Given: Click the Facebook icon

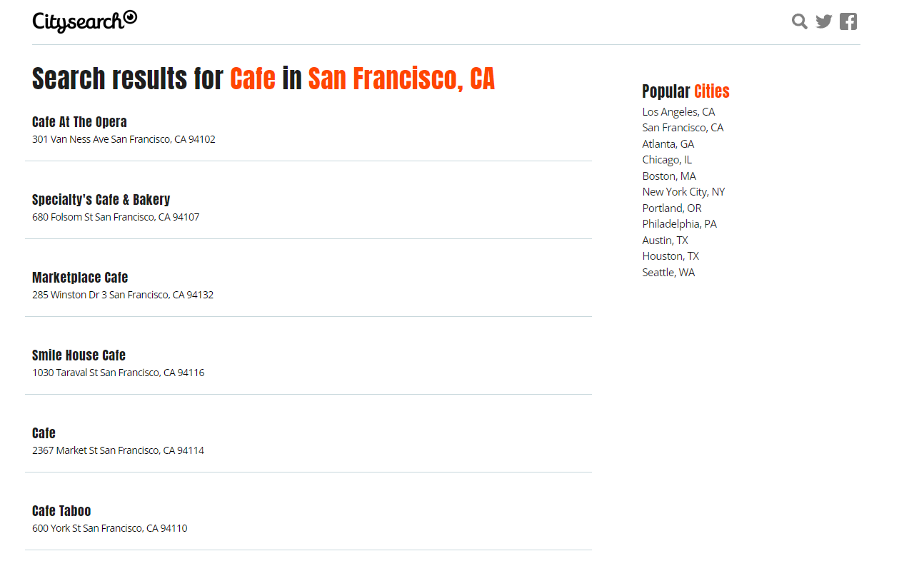Looking at the screenshot, I should (848, 21).
